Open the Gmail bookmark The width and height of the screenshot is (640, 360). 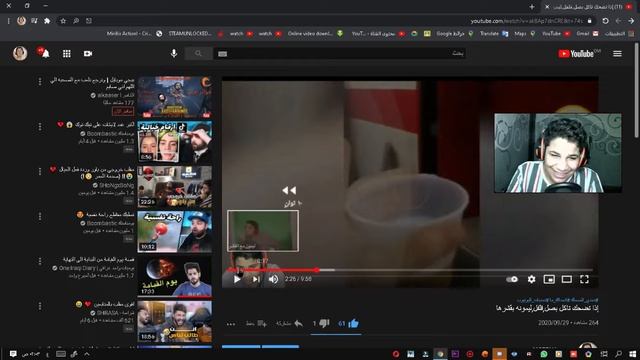pyautogui.click(x=587, y=33)
